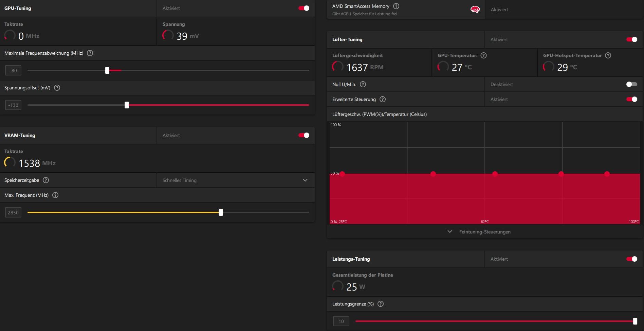Click help icon next to Spannungsoffset (mV)
This screenshot has height=331, width=644.
click(57, 88)
